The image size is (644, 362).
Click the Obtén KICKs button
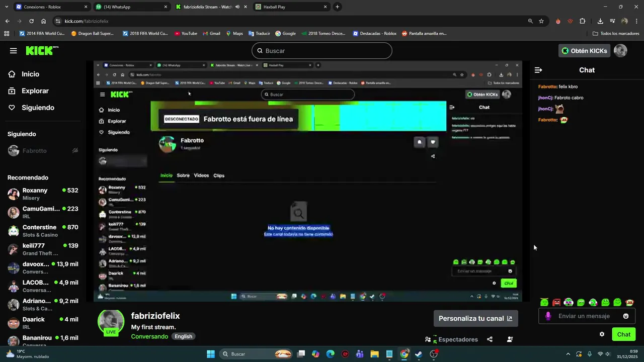click(584, 51)
